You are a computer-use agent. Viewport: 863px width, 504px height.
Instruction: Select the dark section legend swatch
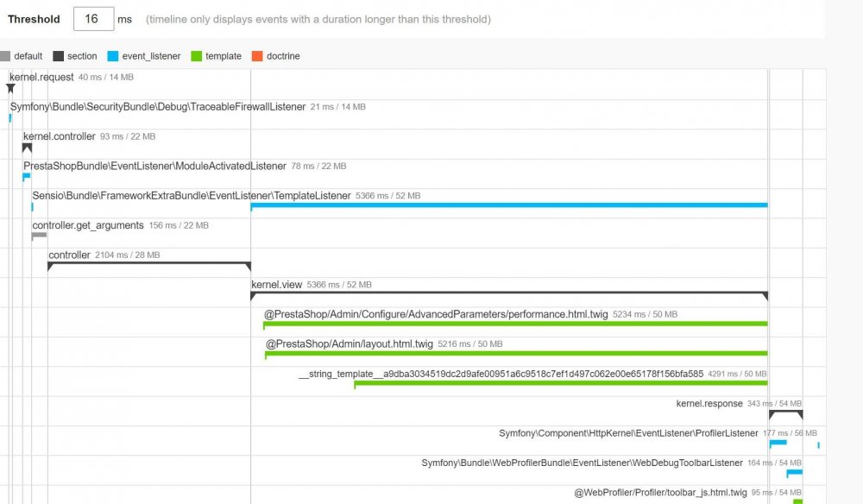(x=59, y=56)
